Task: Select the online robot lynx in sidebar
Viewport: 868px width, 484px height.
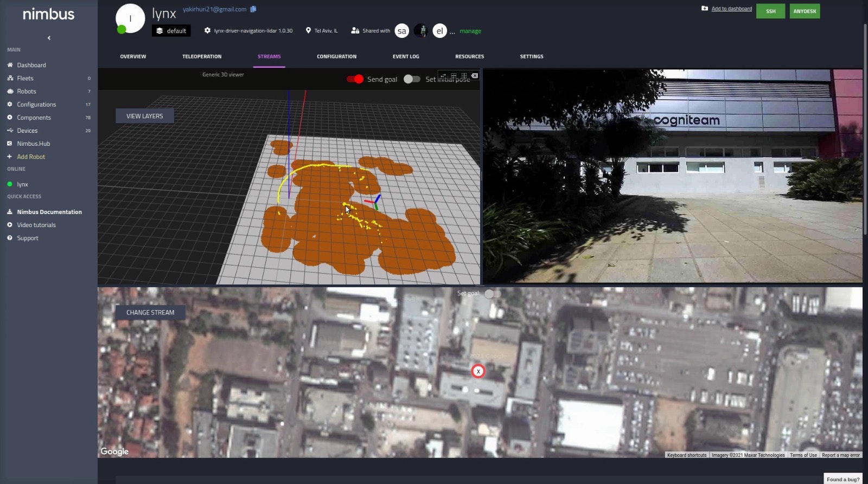Action: point(22,184)
